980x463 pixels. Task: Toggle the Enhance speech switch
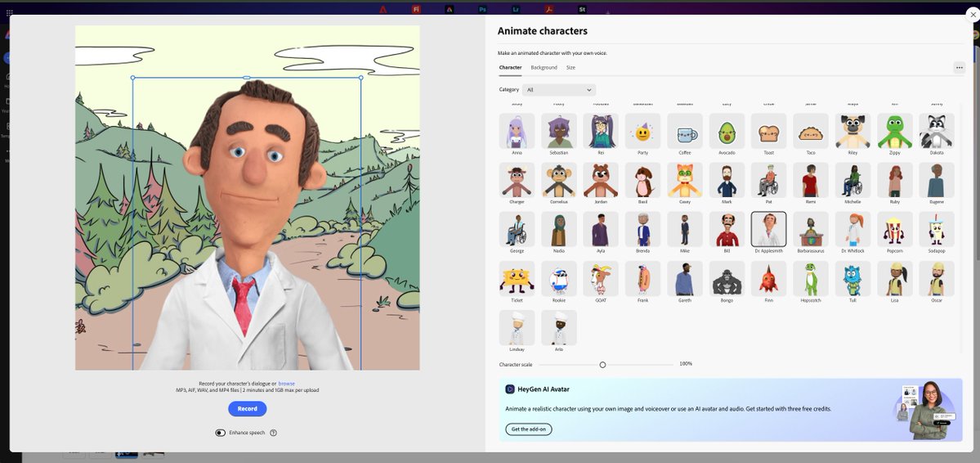220,433
